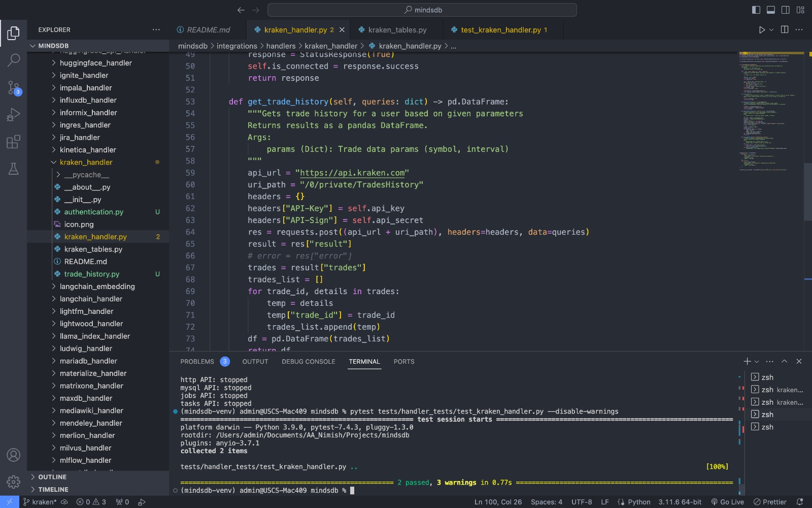
Task: Toggle the bottom panel visibility
Action: click(x=771, y=10)
